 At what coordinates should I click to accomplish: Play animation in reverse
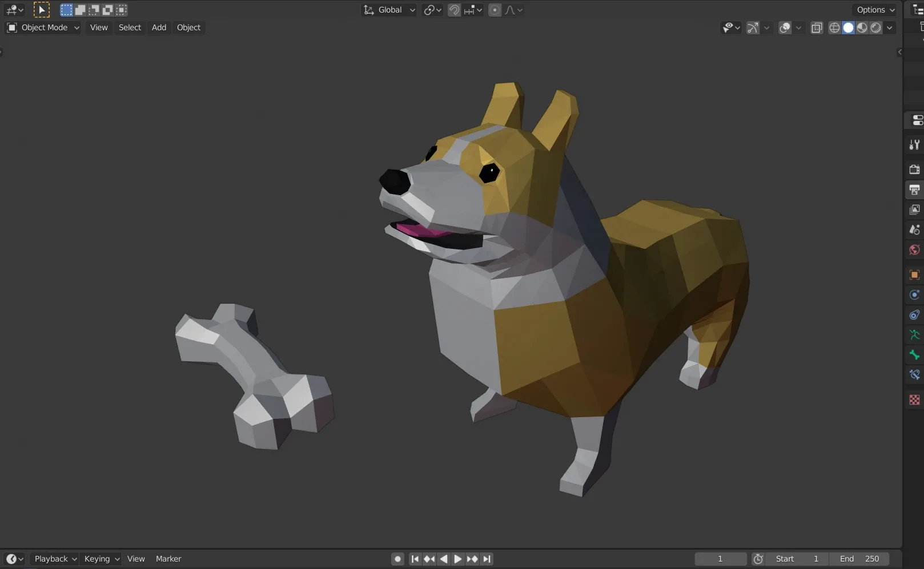pos(444,559)
